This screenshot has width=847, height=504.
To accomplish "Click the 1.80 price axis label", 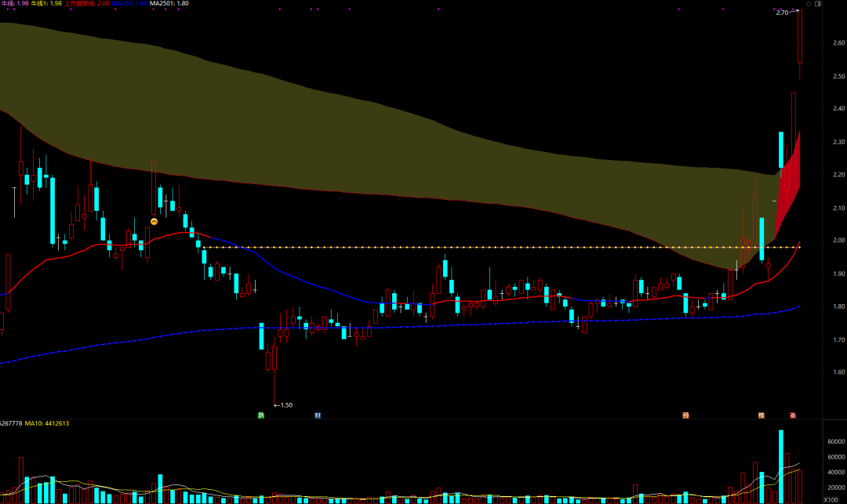I will (839, 306).
